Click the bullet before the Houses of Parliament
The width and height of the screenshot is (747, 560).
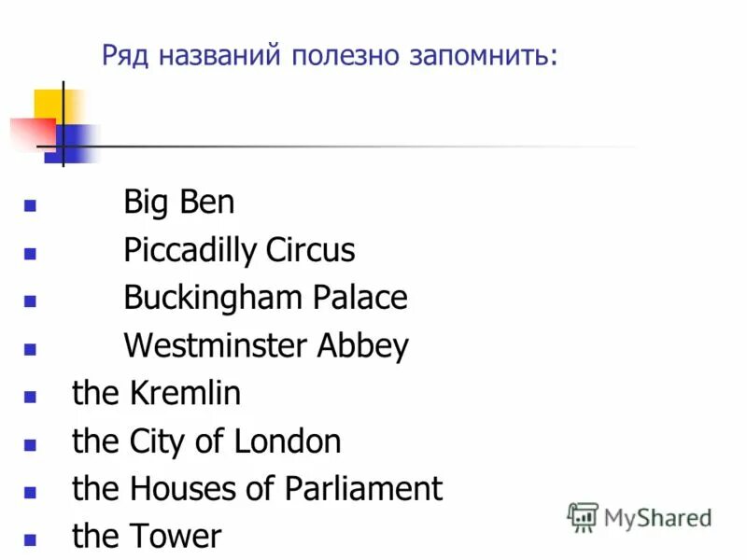tap(30, 493)
